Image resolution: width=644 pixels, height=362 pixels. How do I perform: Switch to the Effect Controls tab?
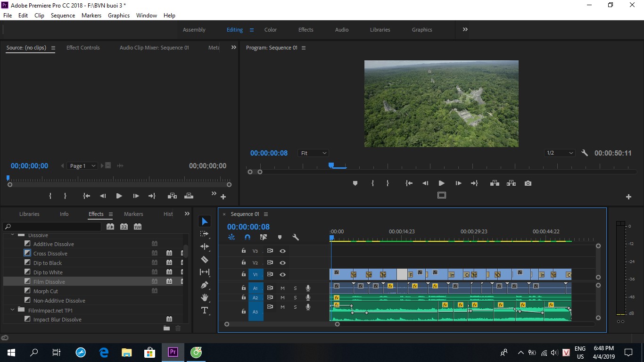click(83, 48)
